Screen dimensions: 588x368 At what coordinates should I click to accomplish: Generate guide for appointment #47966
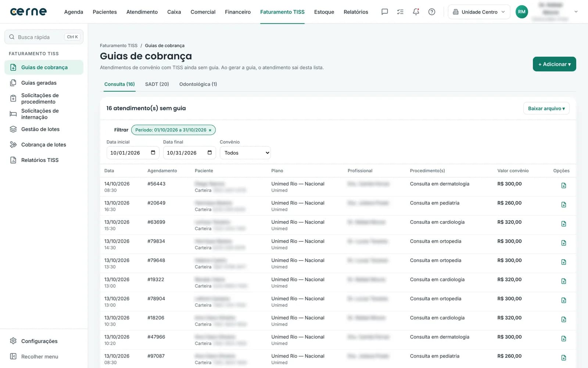[x=563, y=339]
